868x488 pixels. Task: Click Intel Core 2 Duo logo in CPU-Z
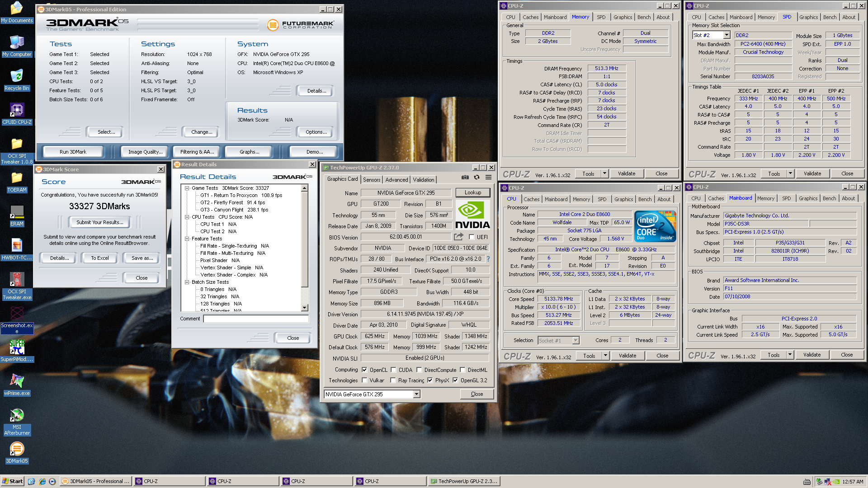(x=655, y=226)
